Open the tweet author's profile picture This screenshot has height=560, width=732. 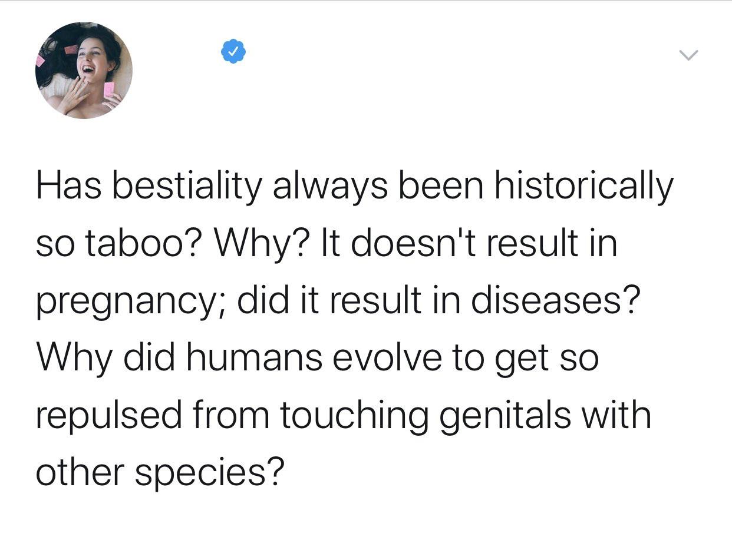click(84, 71)
